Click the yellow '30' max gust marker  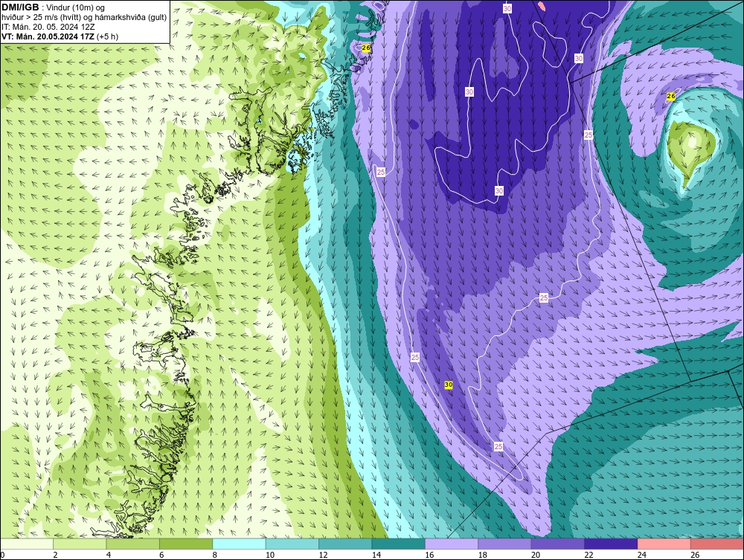tap(449, 384)
